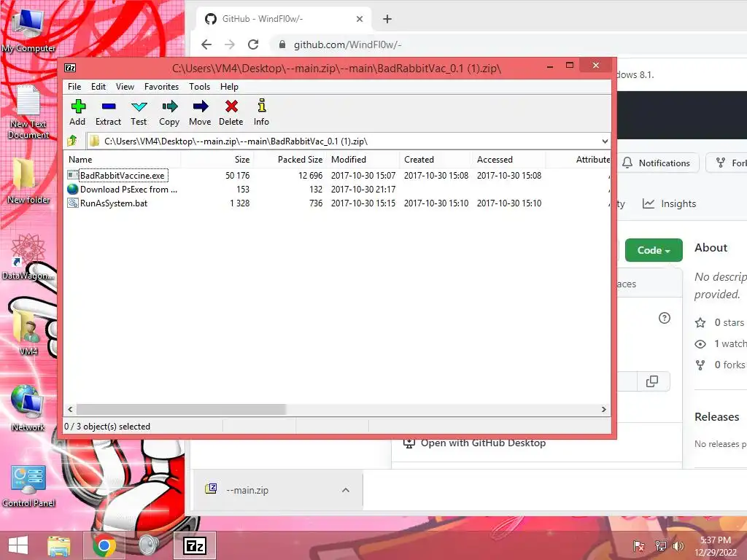The image size is (747, 560).
Task: Click the right arrow of horizontal scrollbar
Action: point(603,409)
